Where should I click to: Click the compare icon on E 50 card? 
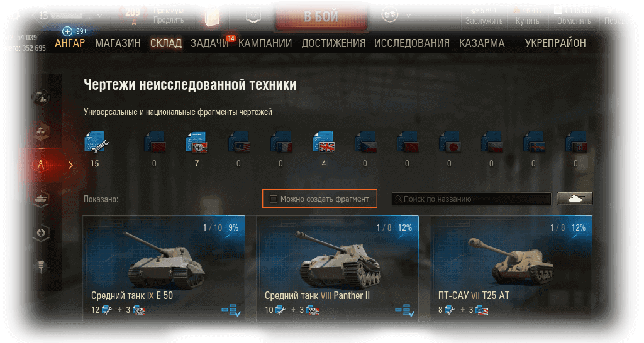tap(231, 310)
